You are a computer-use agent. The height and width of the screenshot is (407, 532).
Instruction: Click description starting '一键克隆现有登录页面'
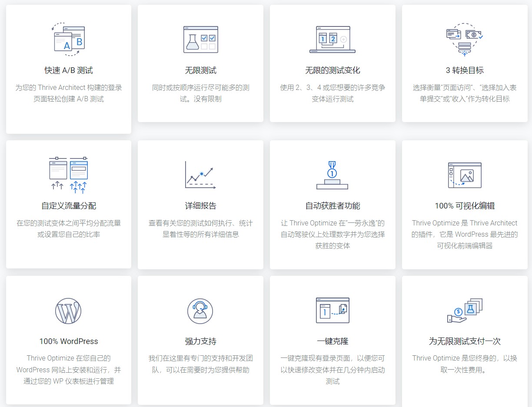point(332,370)
